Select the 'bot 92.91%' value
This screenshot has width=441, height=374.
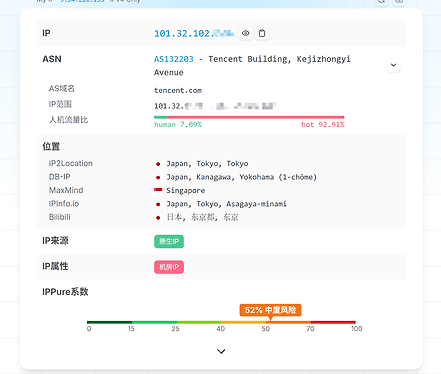tap(323, 125)
